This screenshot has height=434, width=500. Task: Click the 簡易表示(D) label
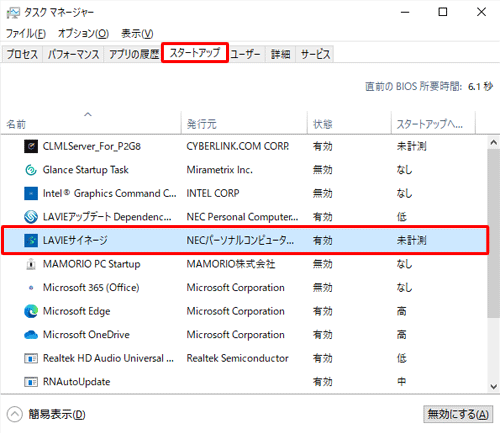[57, 414]
